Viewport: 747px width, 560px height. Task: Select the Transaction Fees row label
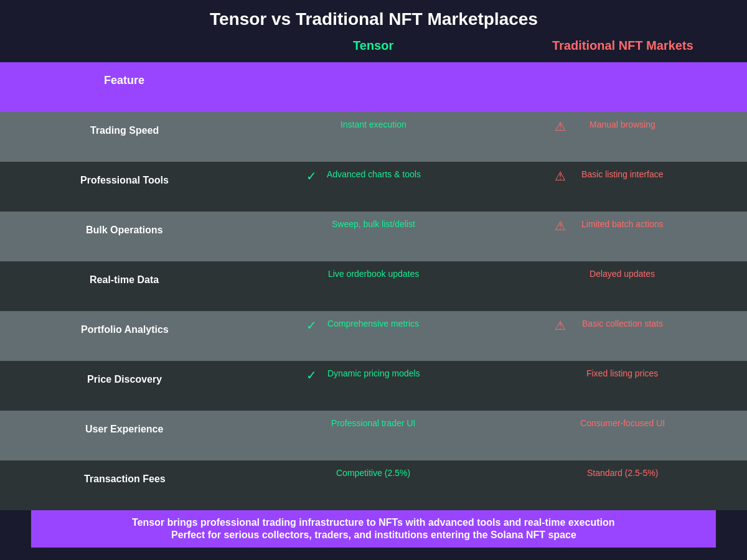(125, 479)
